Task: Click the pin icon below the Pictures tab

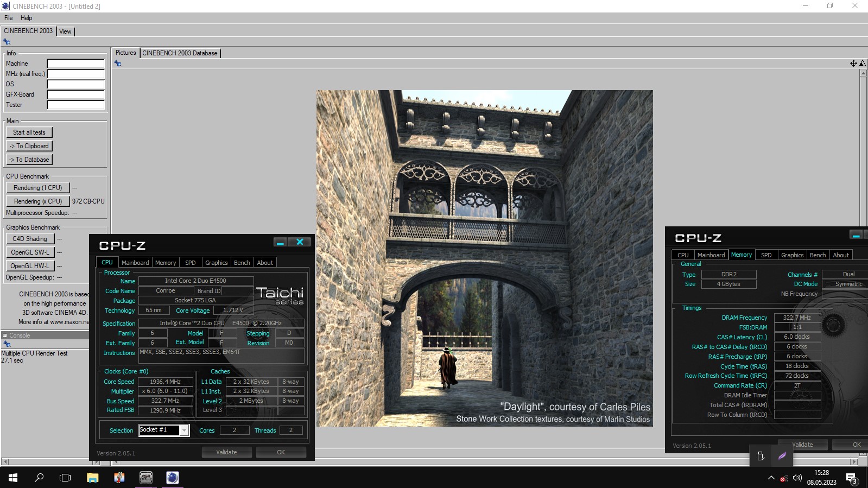Action: pyautogui.click(x=118, y=64)
